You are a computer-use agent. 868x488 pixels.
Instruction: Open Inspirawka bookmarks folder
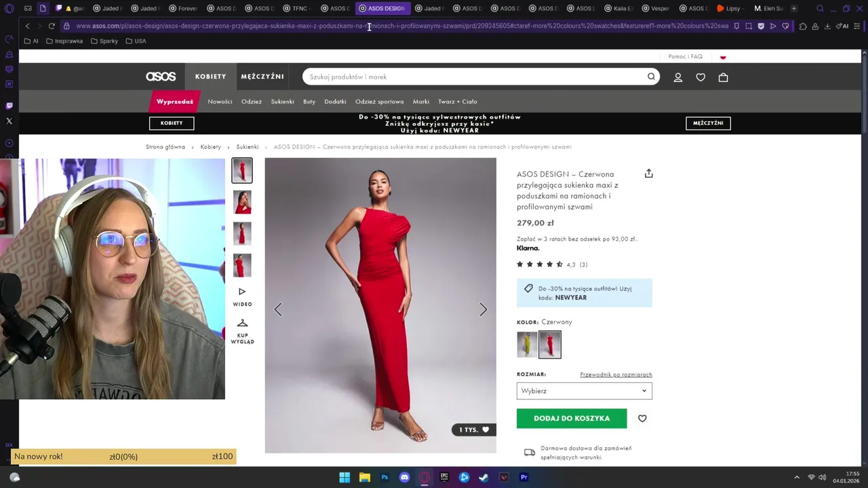coord(64,41)
